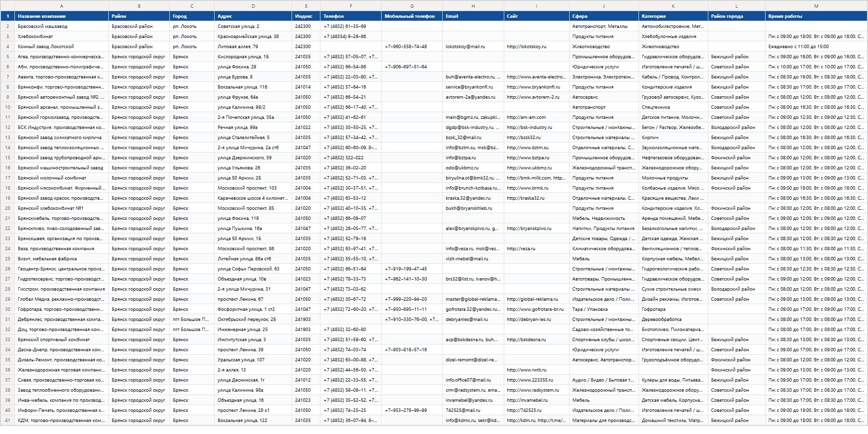Select the 'Конный завод Локотской' cell
The width and height of the screenshot is (868, 434).
pyautogui.click(x=62, y=47)
